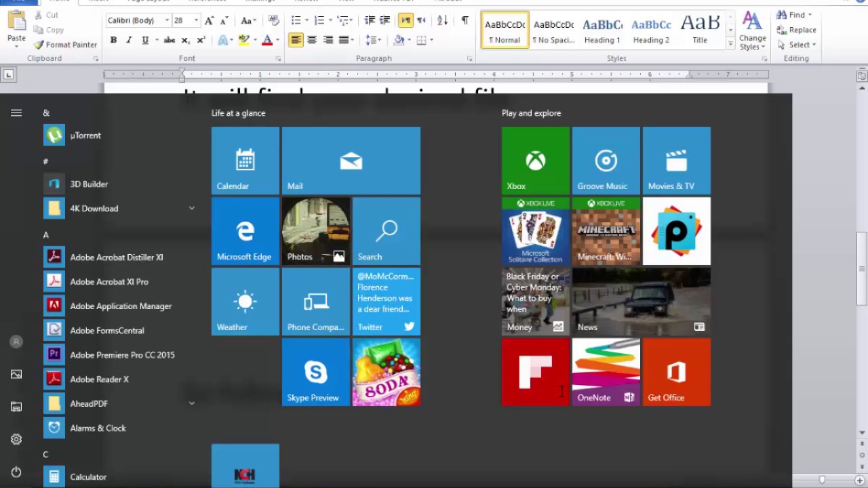The image size is (868, 488).
Task: Open the Weather tile
Action: [245, 302]
